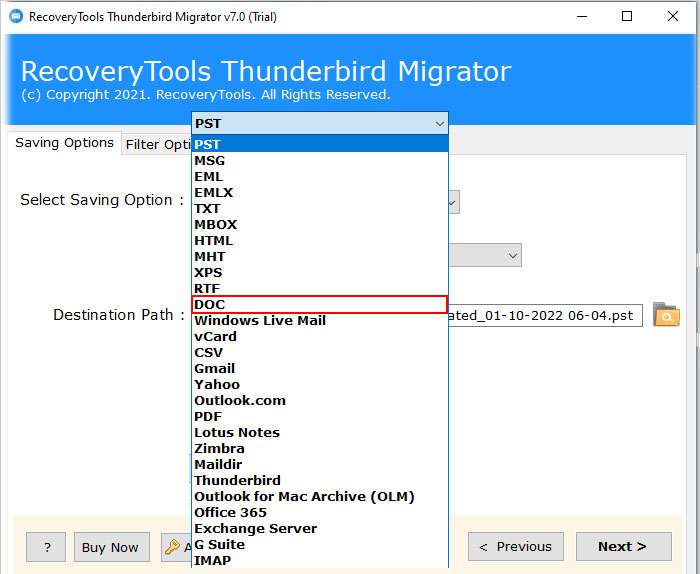Choose Zimbra option
Viewport: 700px width, 574px height.
coord(320,449)
